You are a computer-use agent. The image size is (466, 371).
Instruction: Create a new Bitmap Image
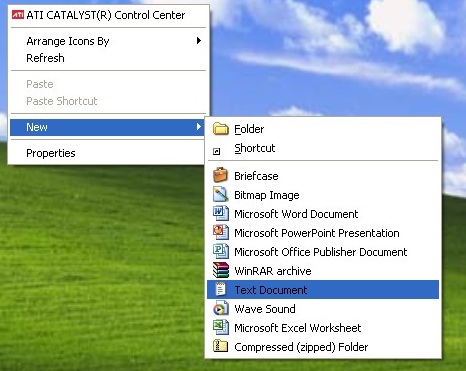click(x=323, y=195)
